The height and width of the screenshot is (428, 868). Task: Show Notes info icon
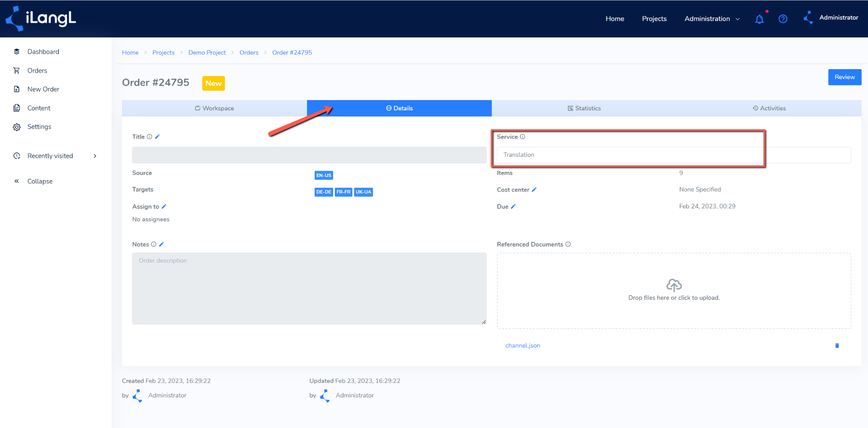(154, 245)
